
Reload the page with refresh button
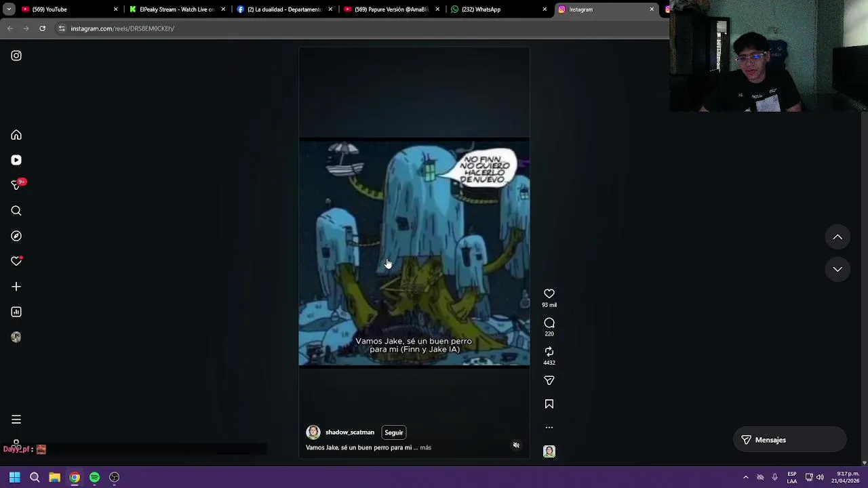point(42,28)
